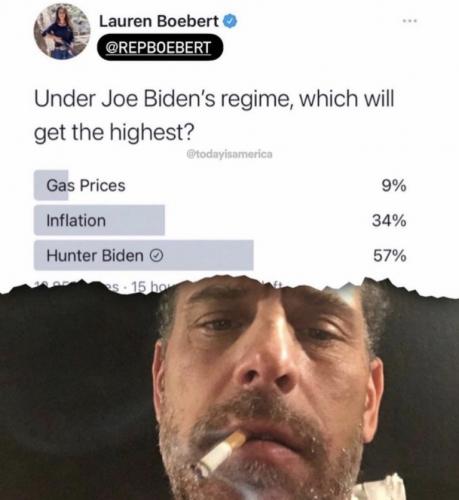Click the 9% poll result
459x500 pixels.
394,185
